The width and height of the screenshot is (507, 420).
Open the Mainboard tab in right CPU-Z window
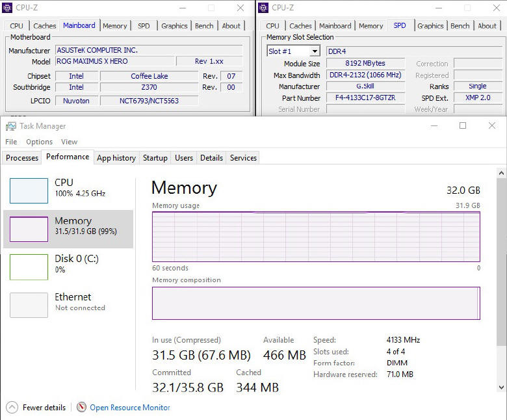pyautogui.click(x=335, y=26)
